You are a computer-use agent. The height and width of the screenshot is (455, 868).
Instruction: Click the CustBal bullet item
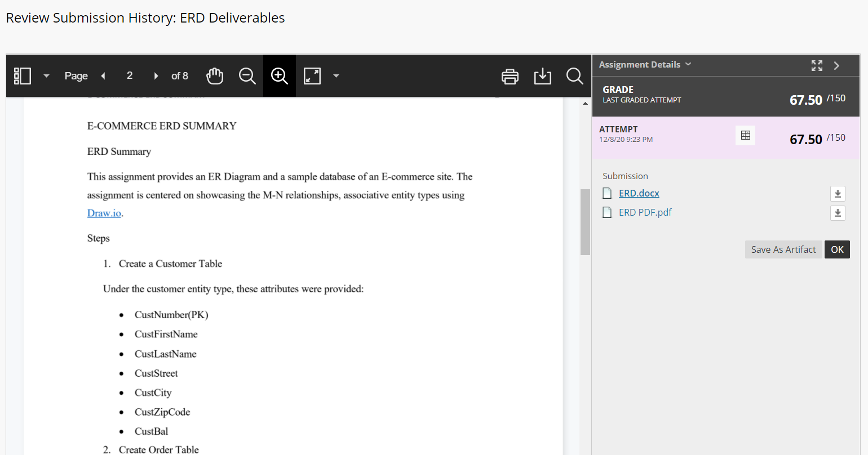click(x=152, y=431)
